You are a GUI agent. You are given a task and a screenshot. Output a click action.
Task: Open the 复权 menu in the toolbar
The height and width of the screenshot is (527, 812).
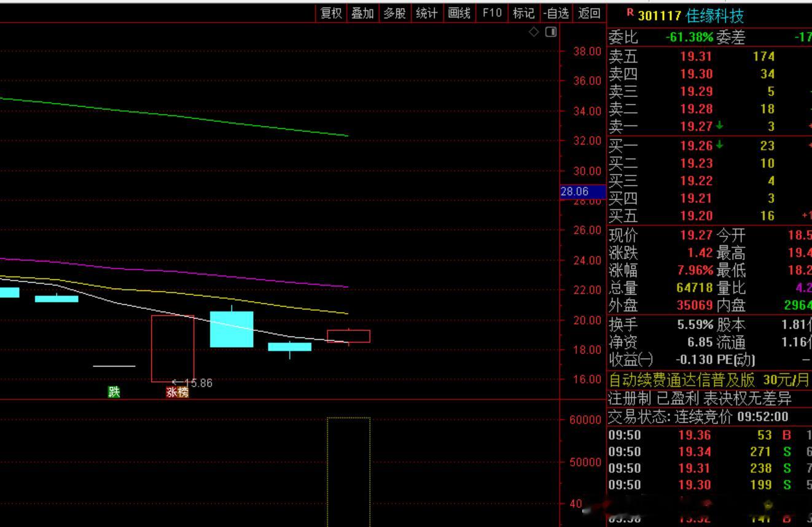(x=331, y=13)
